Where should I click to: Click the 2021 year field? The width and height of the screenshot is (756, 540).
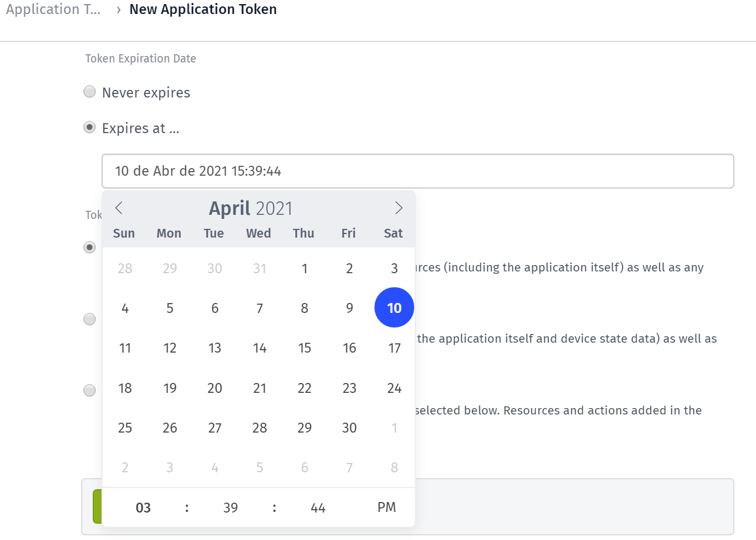274,208
